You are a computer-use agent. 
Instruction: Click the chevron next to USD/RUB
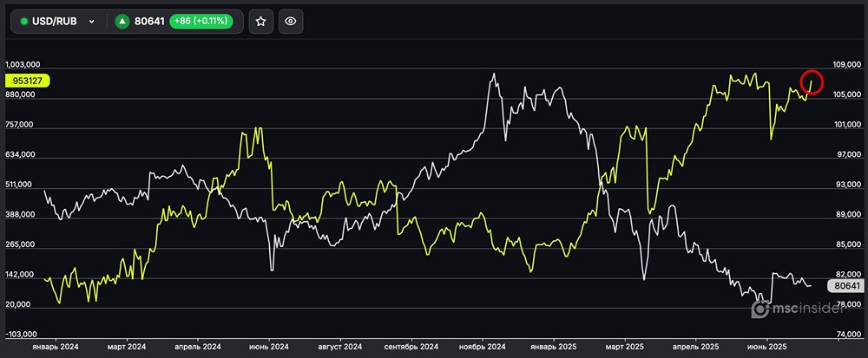(91, 22)
